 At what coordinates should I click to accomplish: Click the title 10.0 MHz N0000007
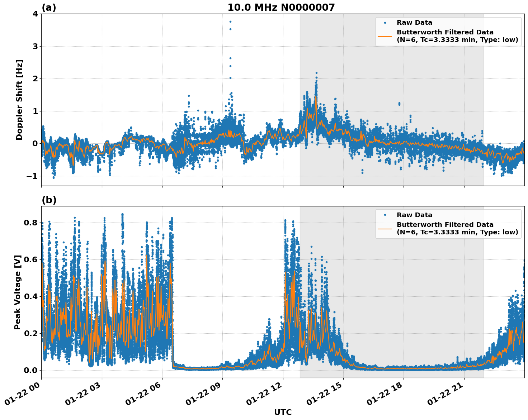(281, 7)
